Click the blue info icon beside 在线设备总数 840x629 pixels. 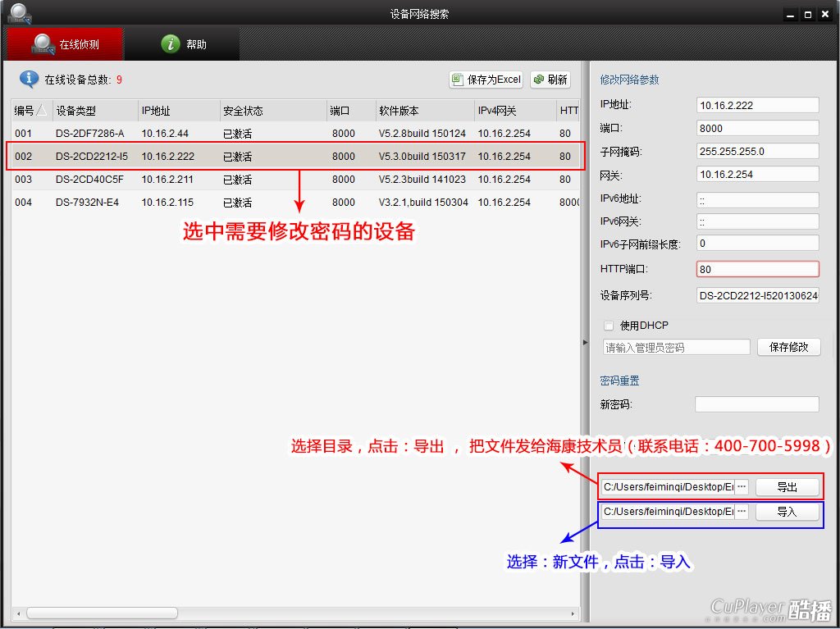(x=30, y=79)
